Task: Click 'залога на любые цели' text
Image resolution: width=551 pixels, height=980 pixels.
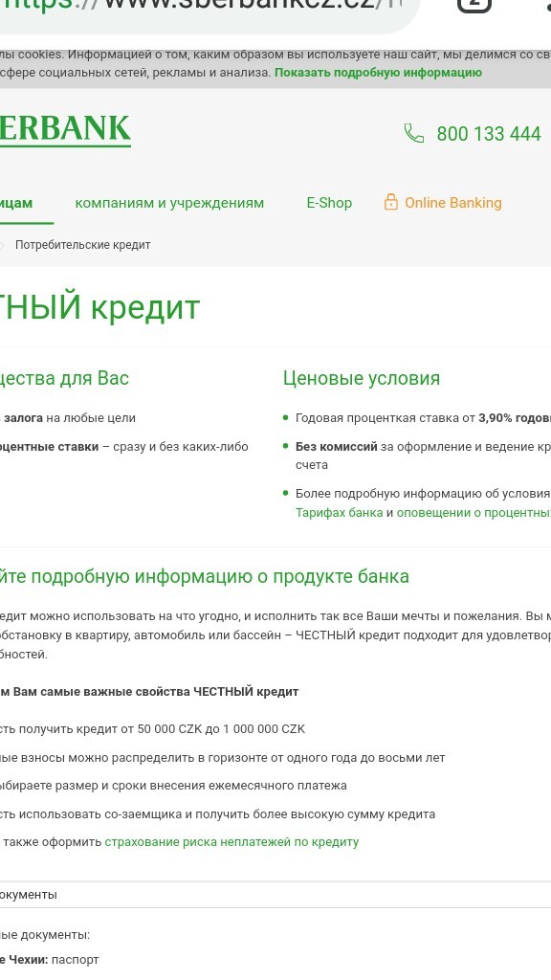Action: [x=68, y=418]
